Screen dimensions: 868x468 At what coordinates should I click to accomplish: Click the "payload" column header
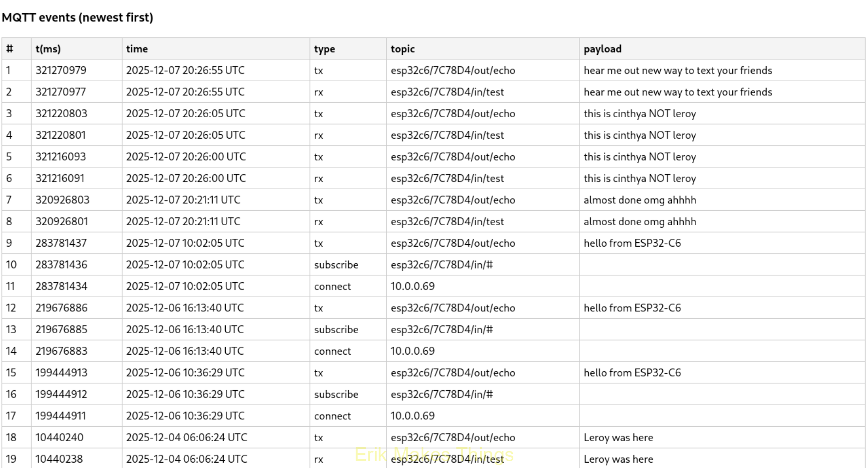[602, 49]
